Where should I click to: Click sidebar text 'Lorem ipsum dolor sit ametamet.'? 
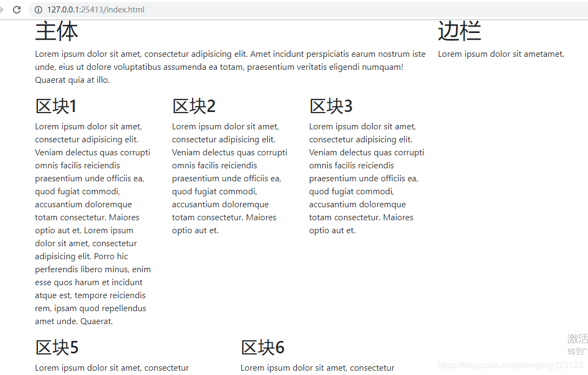[x=501, y=54]
